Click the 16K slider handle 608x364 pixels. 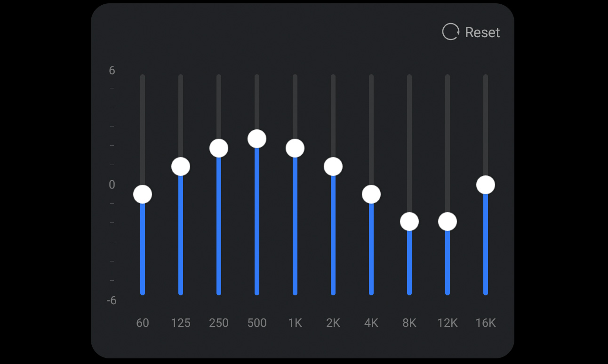click(486, 185)
